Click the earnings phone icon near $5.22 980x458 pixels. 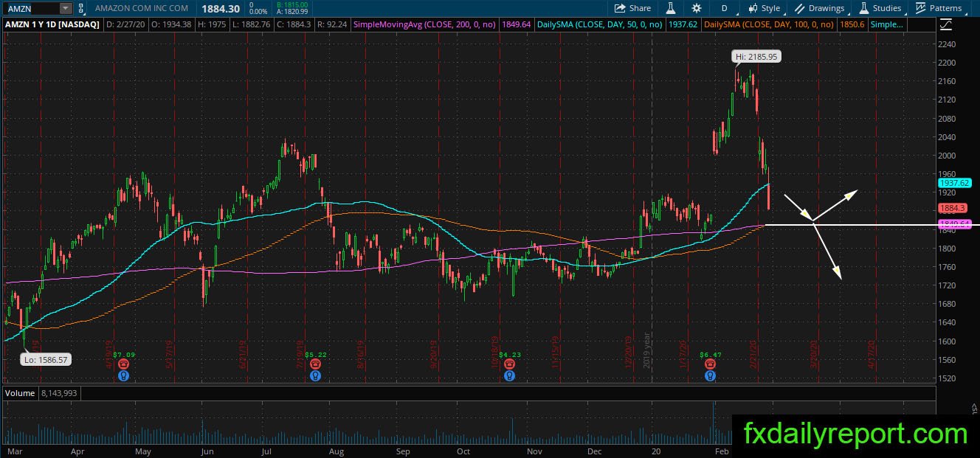(316, 364)
